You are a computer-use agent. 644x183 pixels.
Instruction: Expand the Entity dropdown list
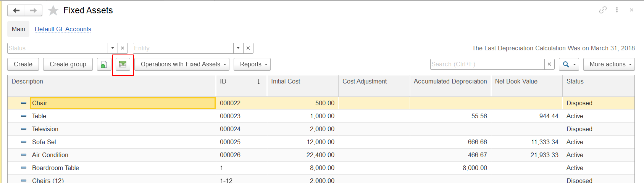tap(238, 48)
